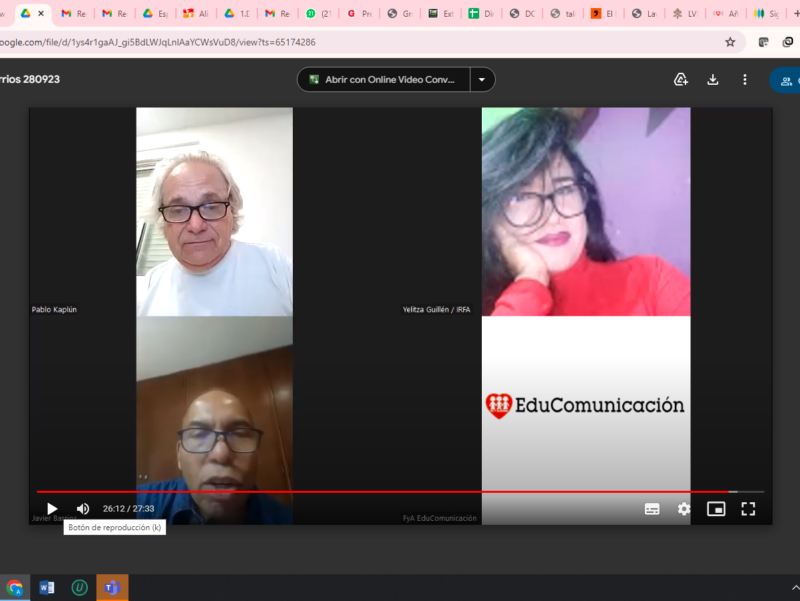Open the overlapping-squares extension icon in the toolbar
The width and height of the screenshot is (800, 601).
pyautogui.click(x=788, y=42)
